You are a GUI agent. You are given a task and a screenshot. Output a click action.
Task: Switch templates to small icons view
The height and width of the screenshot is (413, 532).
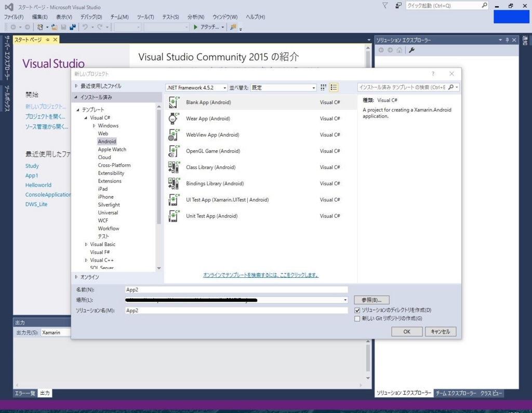[x=323, y=87]
